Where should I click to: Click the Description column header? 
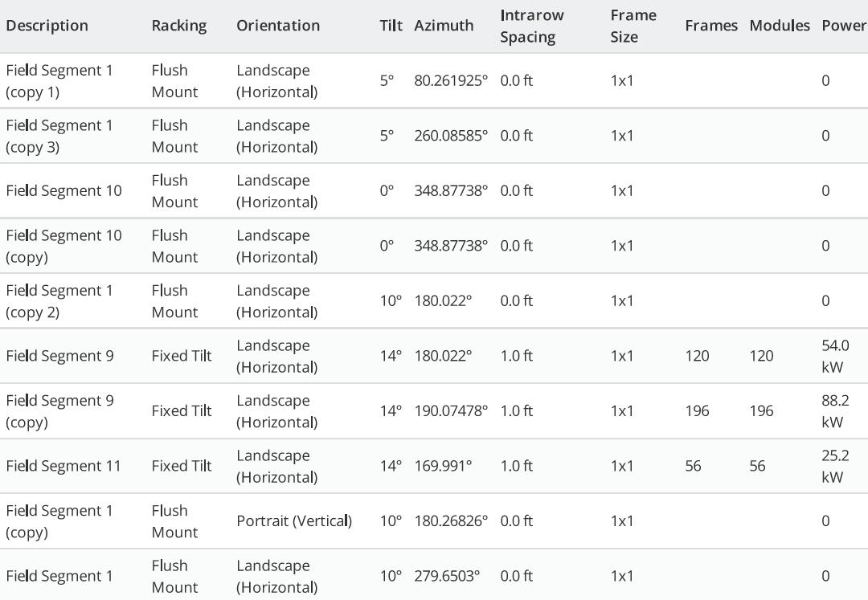47,26
